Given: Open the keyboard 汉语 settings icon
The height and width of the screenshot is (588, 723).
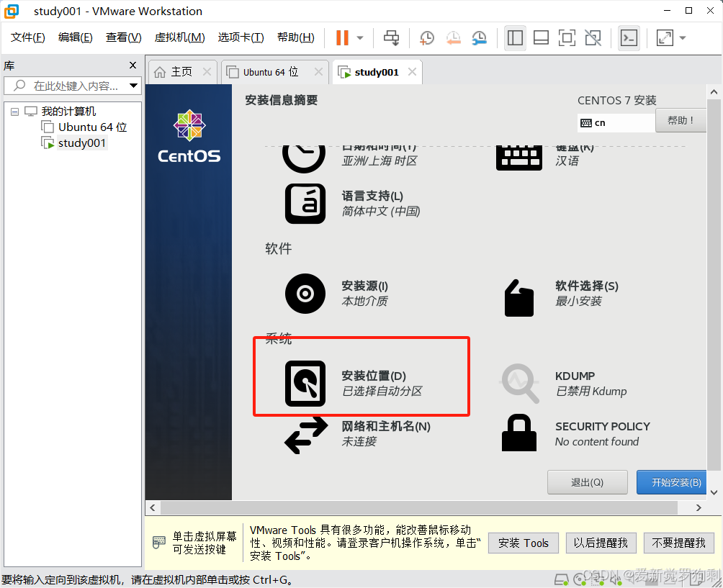Looking at the screenshot, I should tap(518, 158).
